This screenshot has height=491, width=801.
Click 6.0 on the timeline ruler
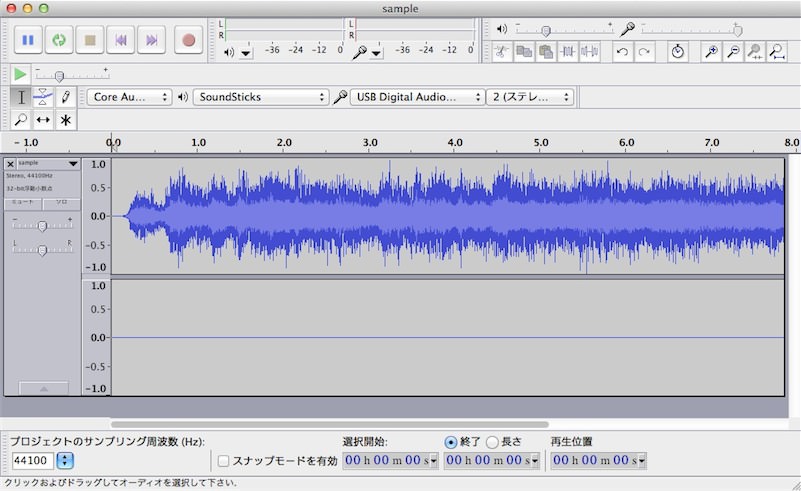click(627, 143)
